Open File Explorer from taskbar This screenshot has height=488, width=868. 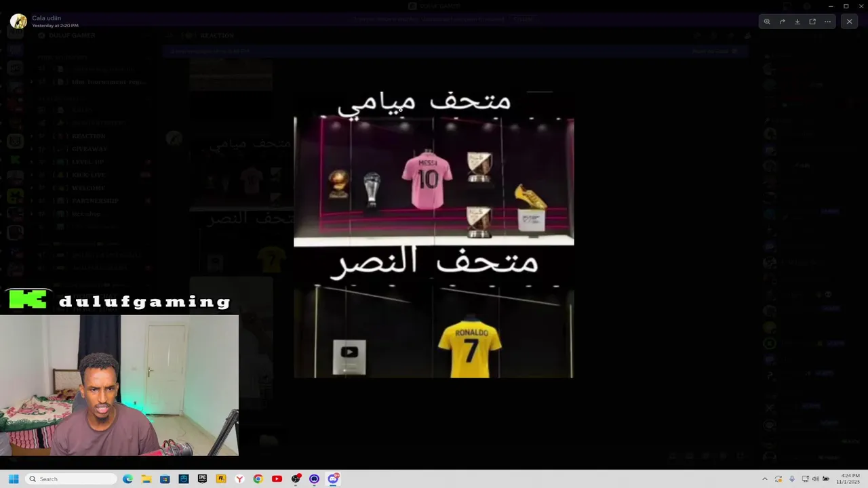tap(146, 479)
